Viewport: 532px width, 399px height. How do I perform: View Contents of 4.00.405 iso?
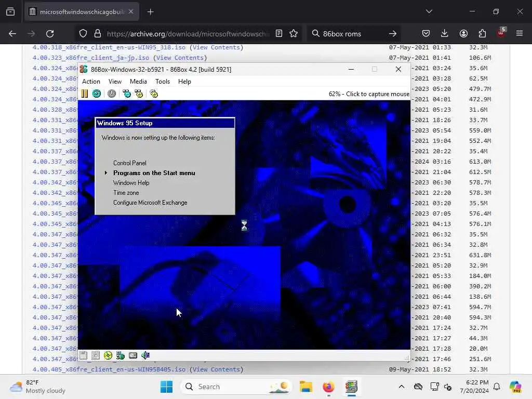(x=216, y=369)
